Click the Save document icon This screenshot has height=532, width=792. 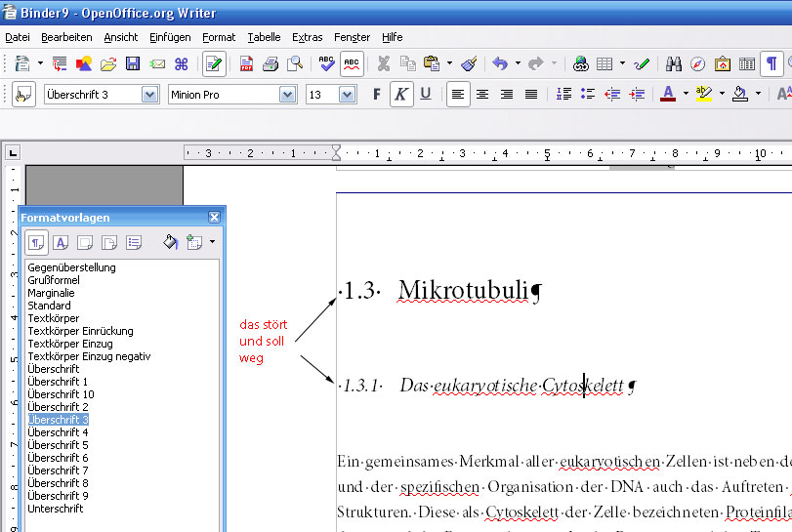133,64
